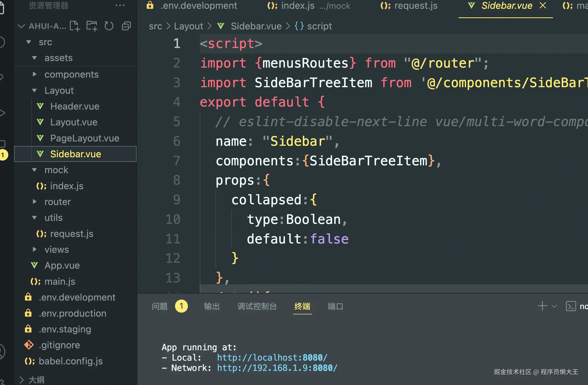Click the problems count badge in panel
Viewport: 588px width, 385px height.
[x=181, y=306]
